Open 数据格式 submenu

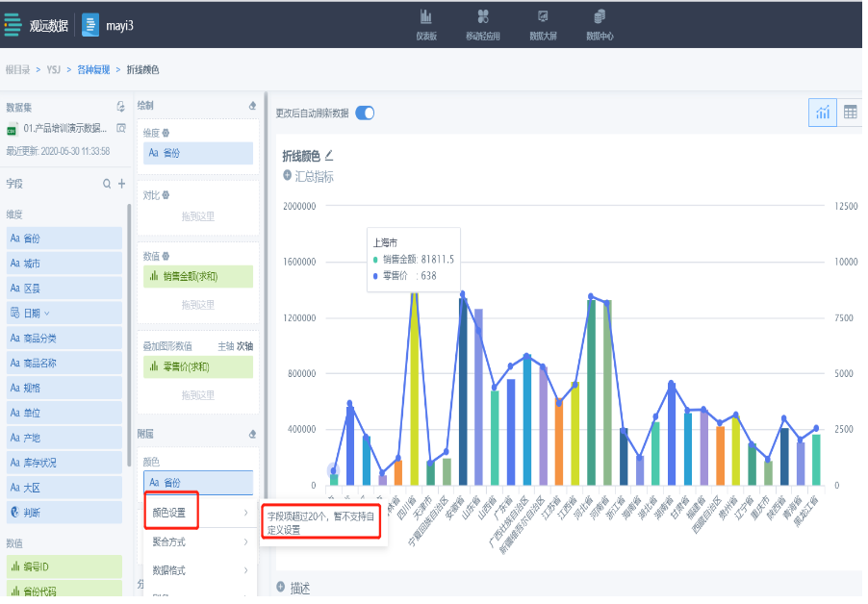click(x=200, y=570)
